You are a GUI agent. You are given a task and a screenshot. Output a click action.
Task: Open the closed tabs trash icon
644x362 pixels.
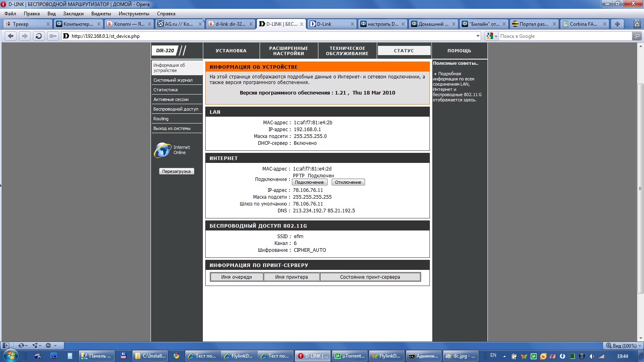pyautogui.click(x=637, y=24)
